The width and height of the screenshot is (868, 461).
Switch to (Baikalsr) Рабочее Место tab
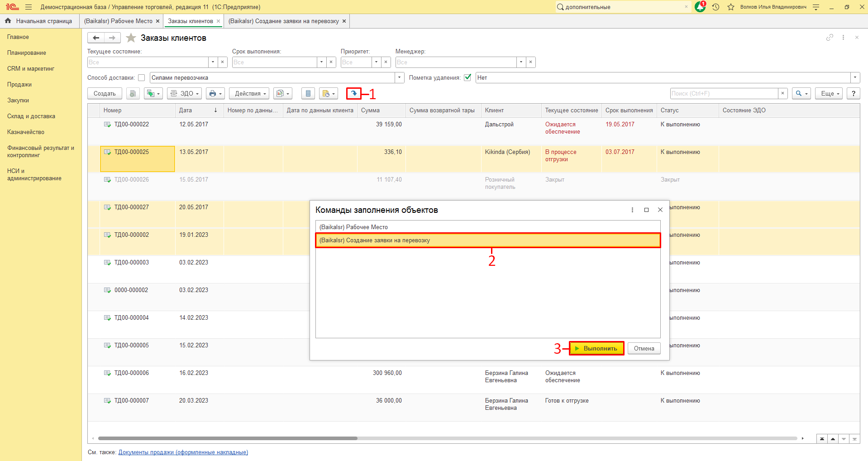click(x=118, y=21)
